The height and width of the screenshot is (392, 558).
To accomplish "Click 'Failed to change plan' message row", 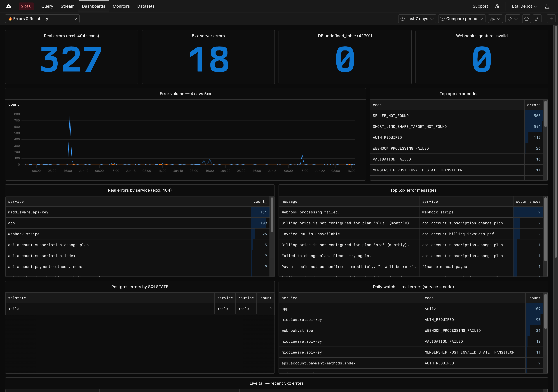I will point(411,256).
